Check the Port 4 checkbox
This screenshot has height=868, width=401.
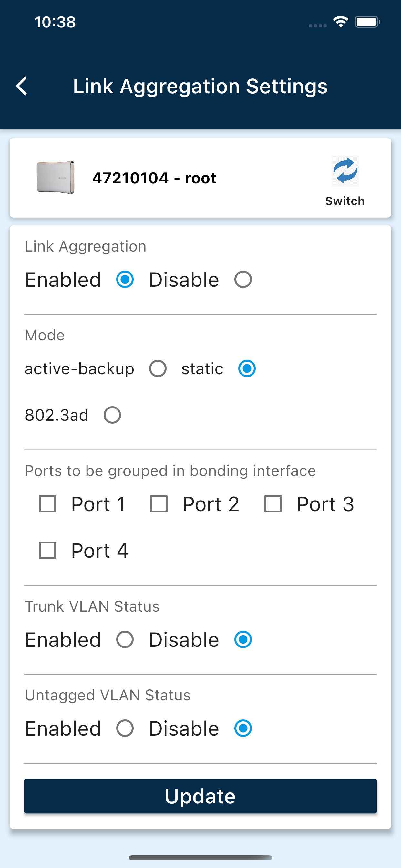[x=47, y=551]
